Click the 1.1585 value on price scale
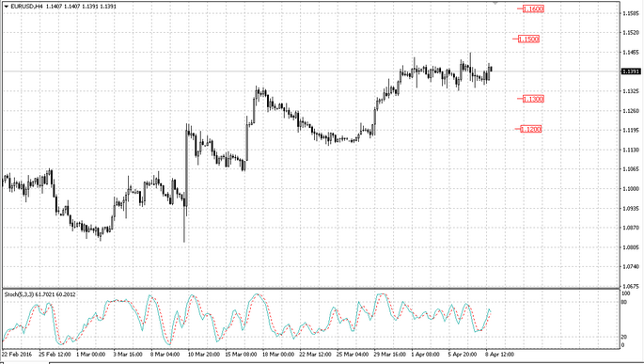The width and height of the screenshot is (644, 364). (631, 13)
